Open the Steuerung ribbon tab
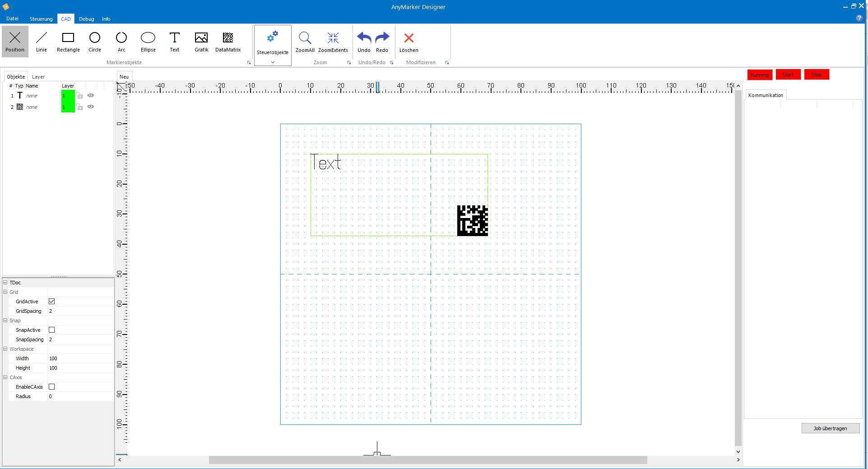Viewport: 868px width, 469px height. pyautogui.click(x=41, y=19)
